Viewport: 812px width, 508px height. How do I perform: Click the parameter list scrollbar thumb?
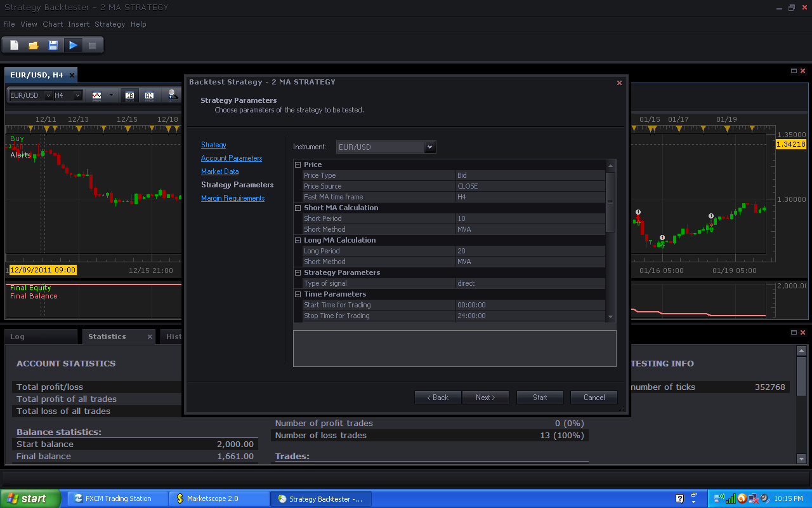point(610,203)
